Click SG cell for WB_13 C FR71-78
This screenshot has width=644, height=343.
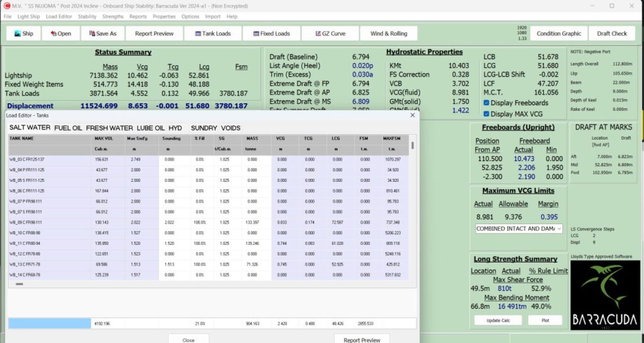point(228,264)
